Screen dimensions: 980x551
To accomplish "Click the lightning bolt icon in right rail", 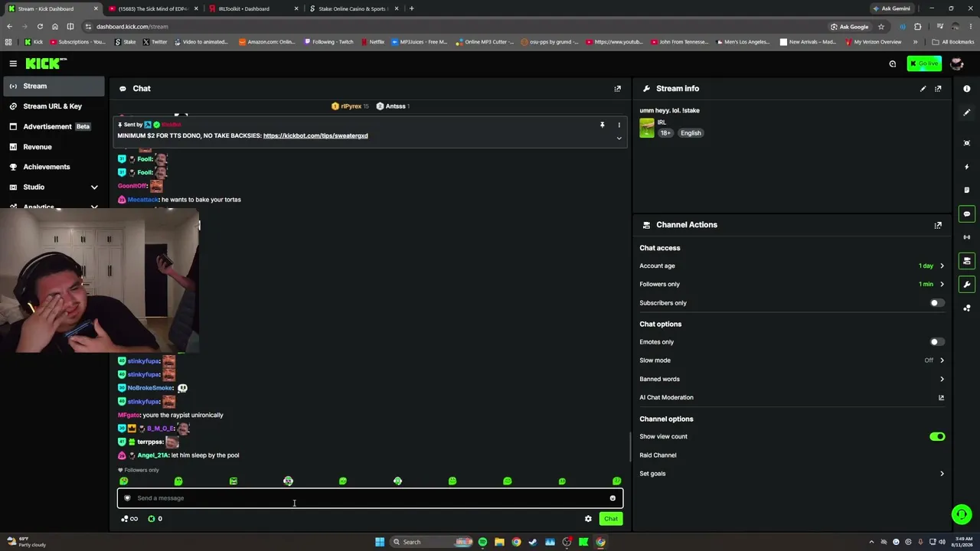I will 967,167.
